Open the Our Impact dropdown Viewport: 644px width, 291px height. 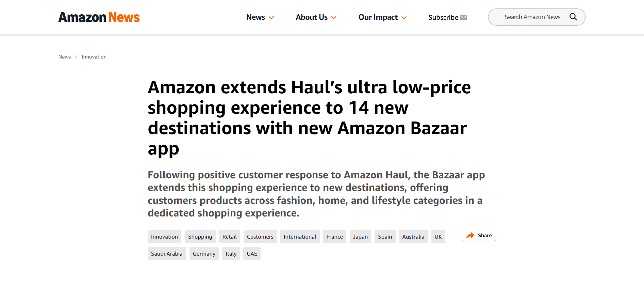(x=382, y=17)
